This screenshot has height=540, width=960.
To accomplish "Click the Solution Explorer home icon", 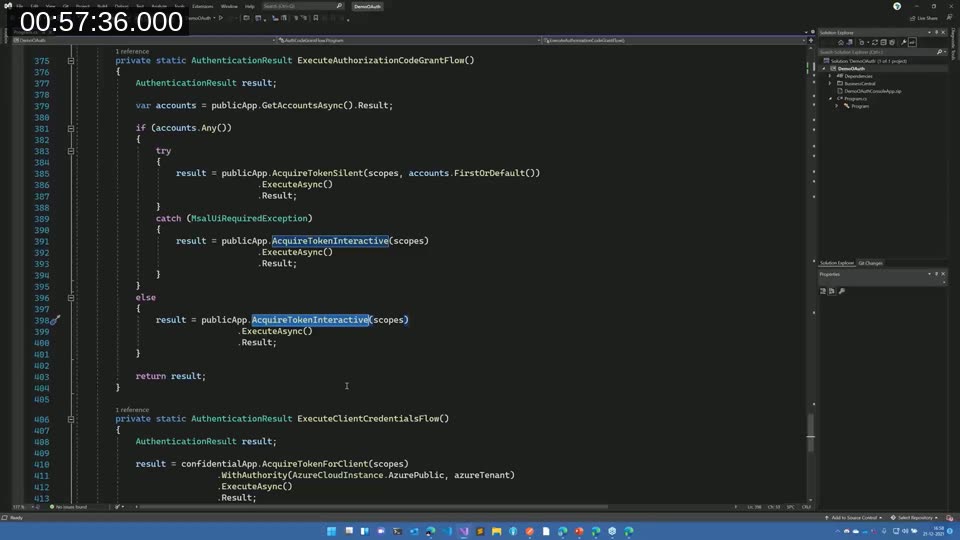I will pos(841,42).
